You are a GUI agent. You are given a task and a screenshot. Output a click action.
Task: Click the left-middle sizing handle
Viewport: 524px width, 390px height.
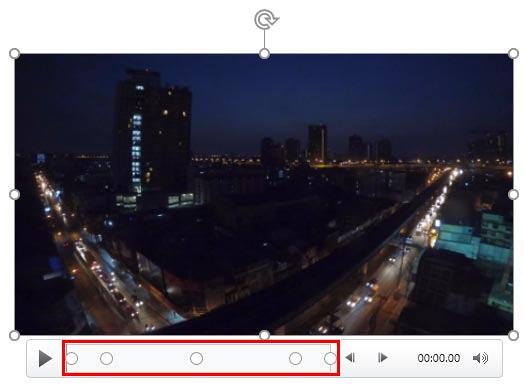tap(14, 194)
